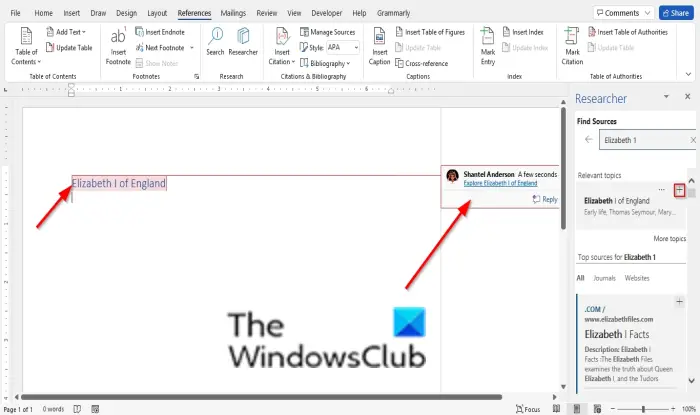
Task: Click Insert Table of Figures
Action: tap(430, 32)
